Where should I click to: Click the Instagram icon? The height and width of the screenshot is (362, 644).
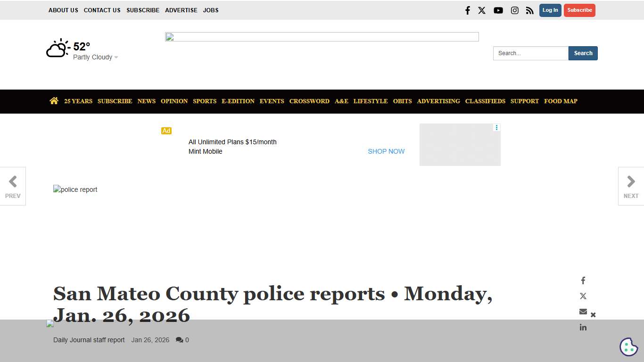(514, 10)
